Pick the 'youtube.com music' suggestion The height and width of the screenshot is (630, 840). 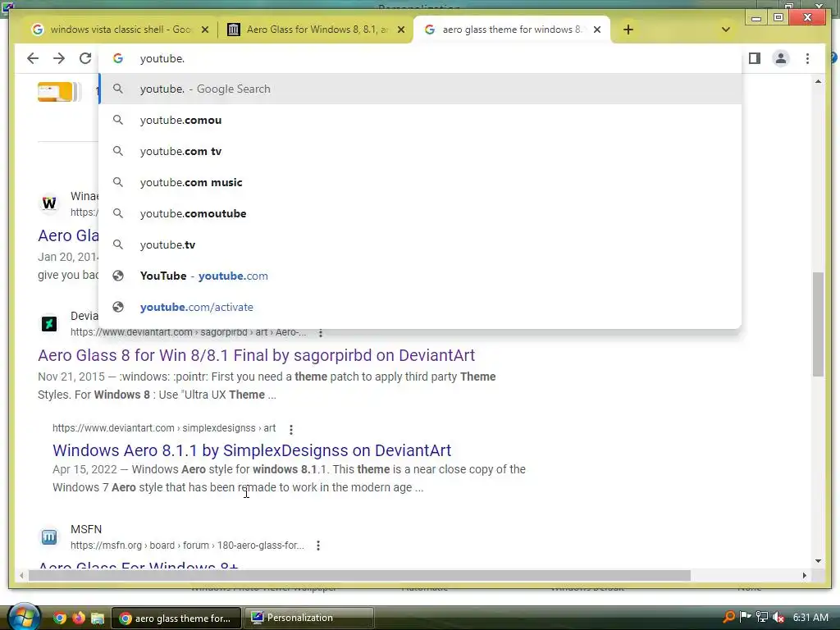point(420,182)
